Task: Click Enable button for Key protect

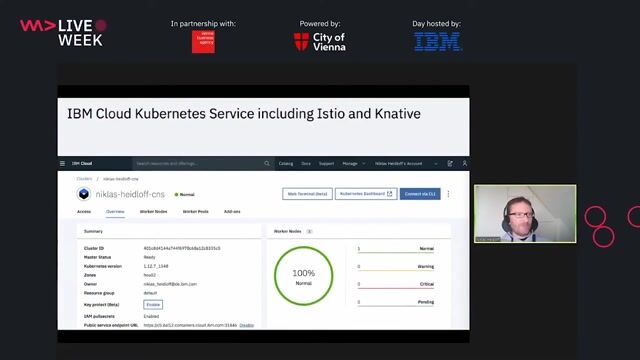Action: click(x=153, y=304)
